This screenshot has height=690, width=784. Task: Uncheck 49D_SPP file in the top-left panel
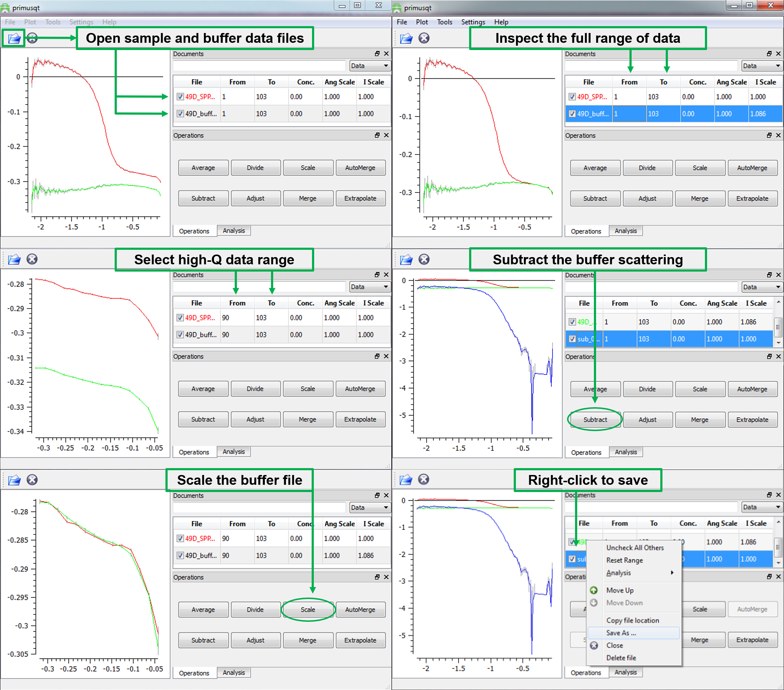click(180, 96)
